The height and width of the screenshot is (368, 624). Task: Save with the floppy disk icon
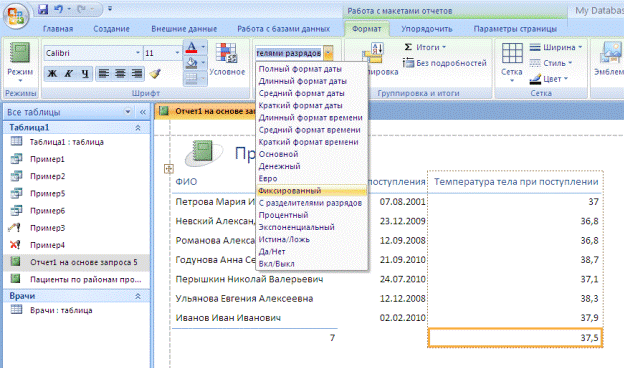click(x=43, y=9)
